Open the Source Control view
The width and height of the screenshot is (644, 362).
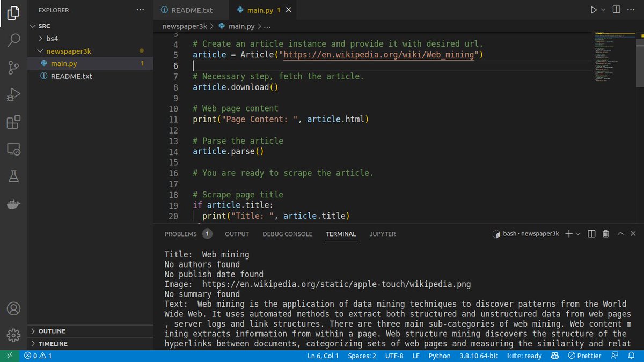13,68
